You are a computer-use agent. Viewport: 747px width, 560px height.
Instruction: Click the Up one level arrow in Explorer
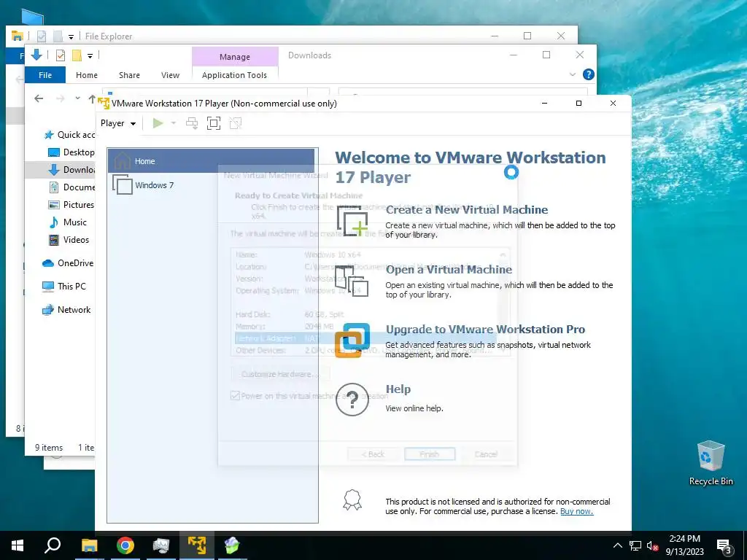(92, 98)
